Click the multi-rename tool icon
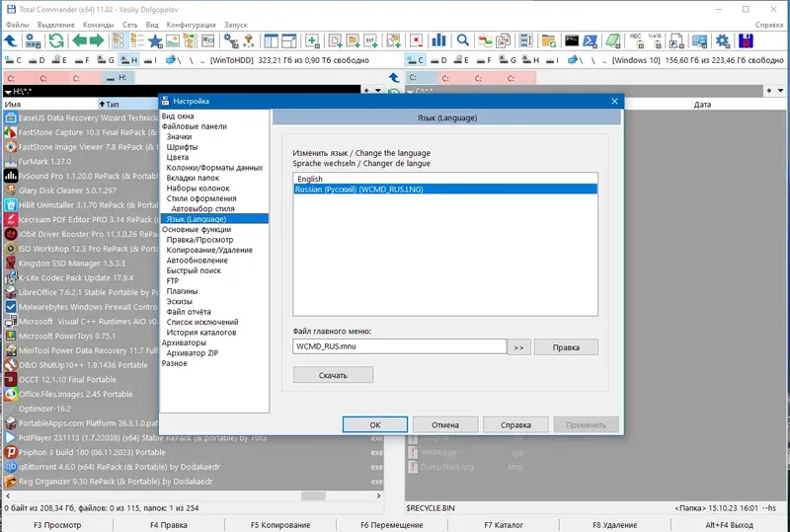This screenshot has height=532, width=790. click(x=525, y=40)
